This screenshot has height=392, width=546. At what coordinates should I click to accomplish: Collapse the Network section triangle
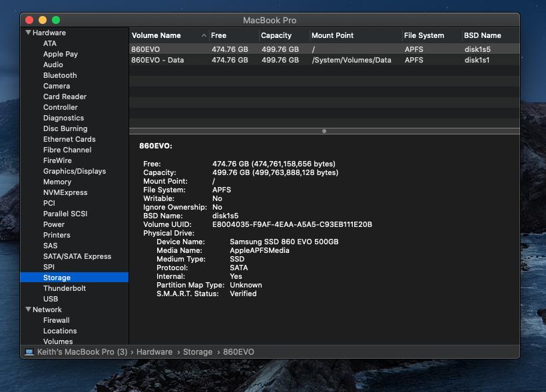[28, 309]
